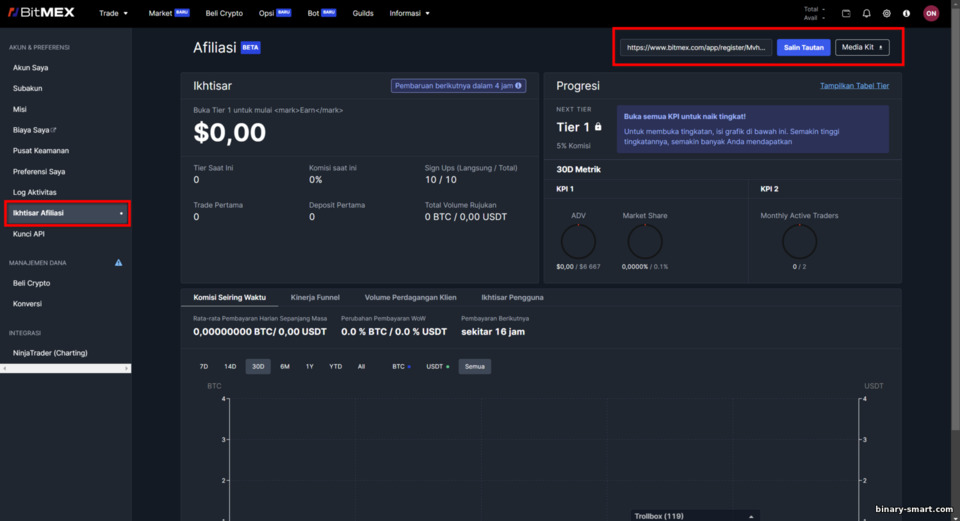The height and width of the screenshot is (521, 960).
Task: Click the Buka semua KPI info banner
Action: [752, 129]
